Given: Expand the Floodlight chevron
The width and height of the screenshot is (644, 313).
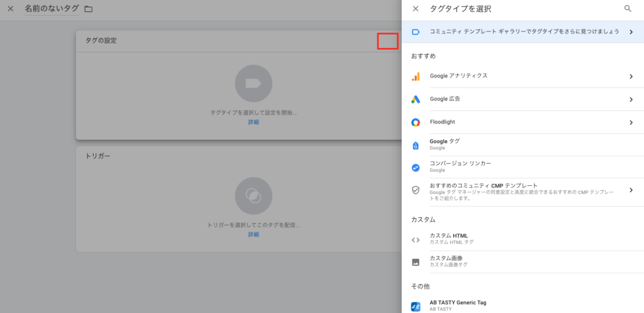Looking at the screenshot, I should pyautogui.click(x=631, y=122).
